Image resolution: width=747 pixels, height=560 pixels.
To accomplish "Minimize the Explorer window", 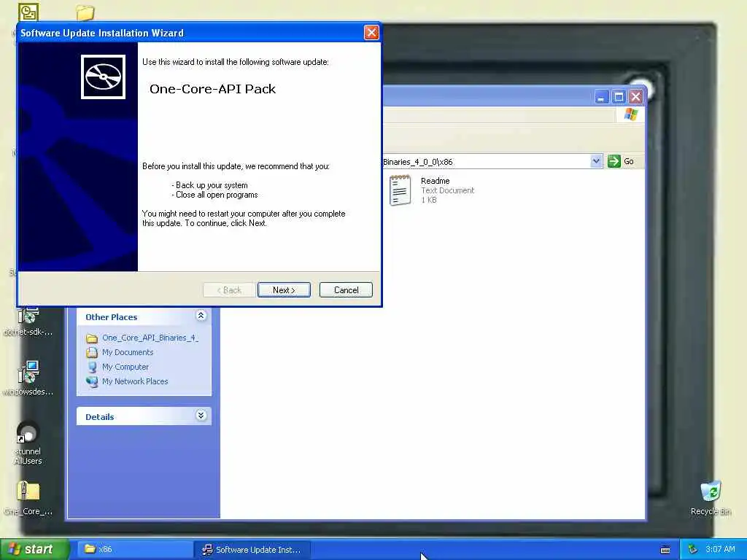I will pyautogui.click(x=602, y=97).
